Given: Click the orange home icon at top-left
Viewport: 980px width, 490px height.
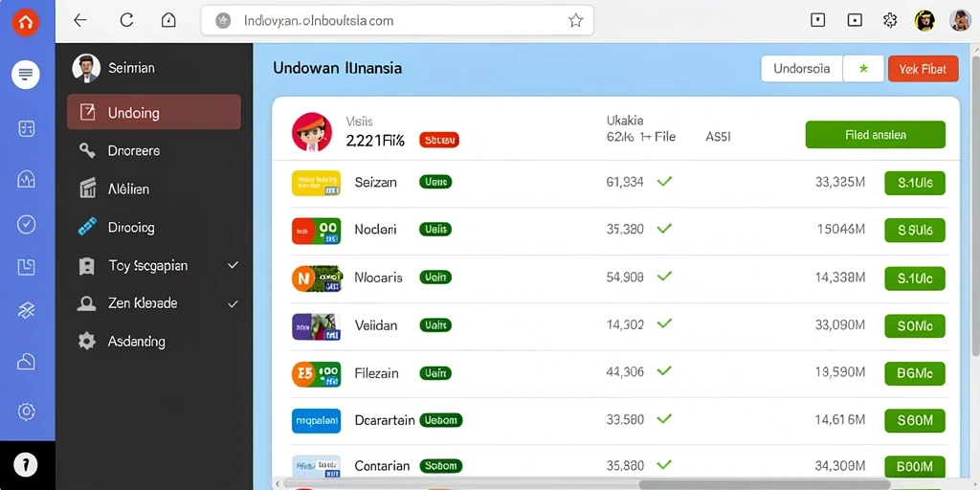Looking at the screenshot, I should (26, 23).
